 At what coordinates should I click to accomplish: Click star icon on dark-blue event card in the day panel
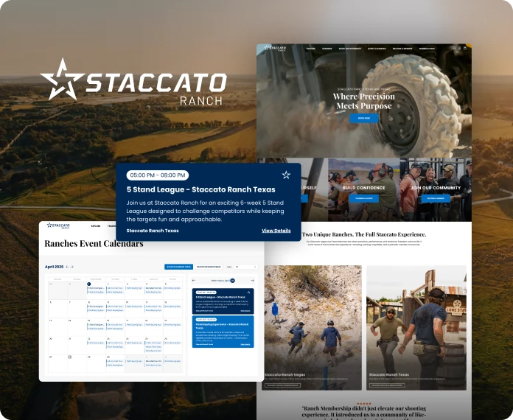248,292
